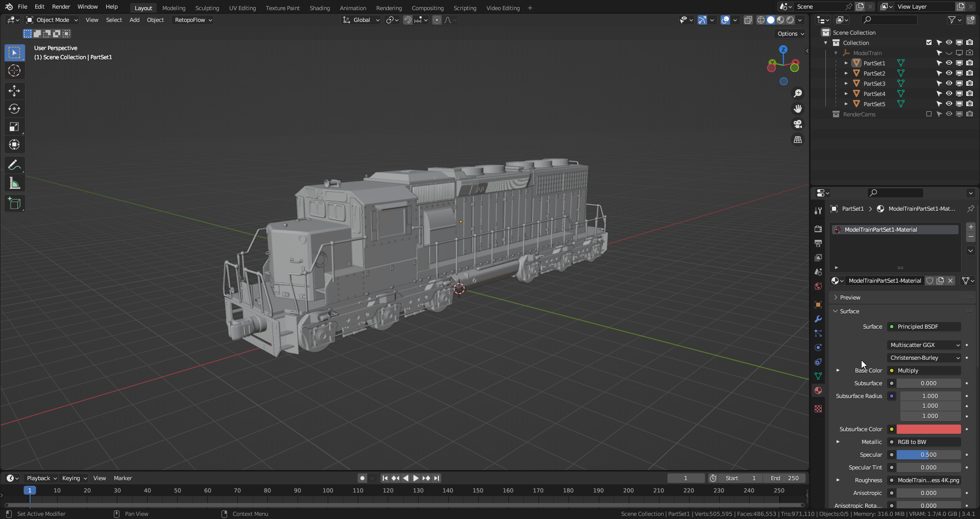The height and width of the screenshot is (519, 980).
Task: Expand the PartSet2 outliner entry
Action: tap(845, 73)
